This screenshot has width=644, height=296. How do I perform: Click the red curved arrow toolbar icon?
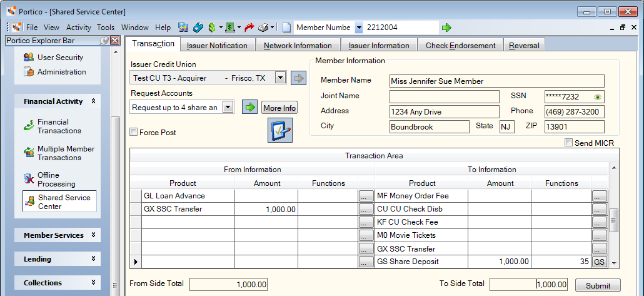point(249,28)
